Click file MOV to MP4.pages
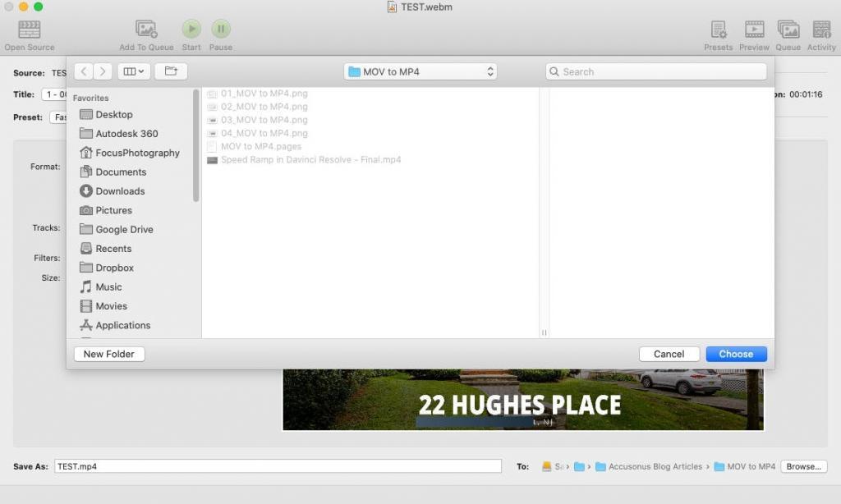The height and width of the screenshot is (504, 841). click(x=255, y=146)
